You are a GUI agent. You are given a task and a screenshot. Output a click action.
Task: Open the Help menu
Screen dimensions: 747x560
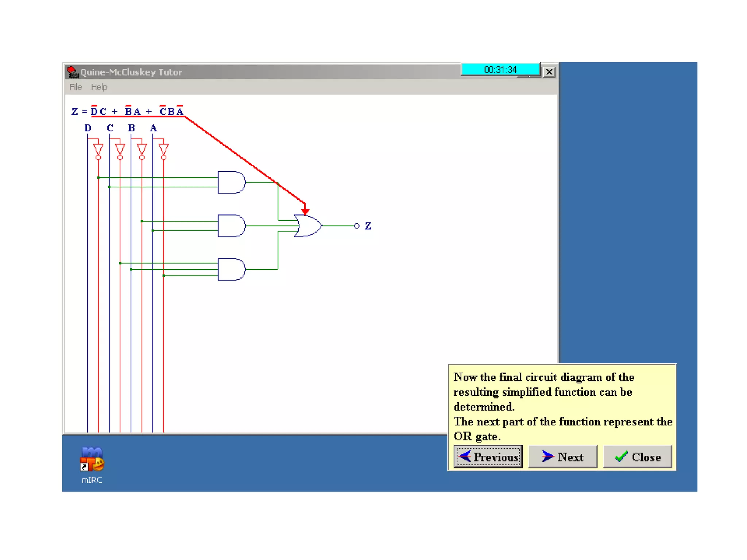(99, 87)
